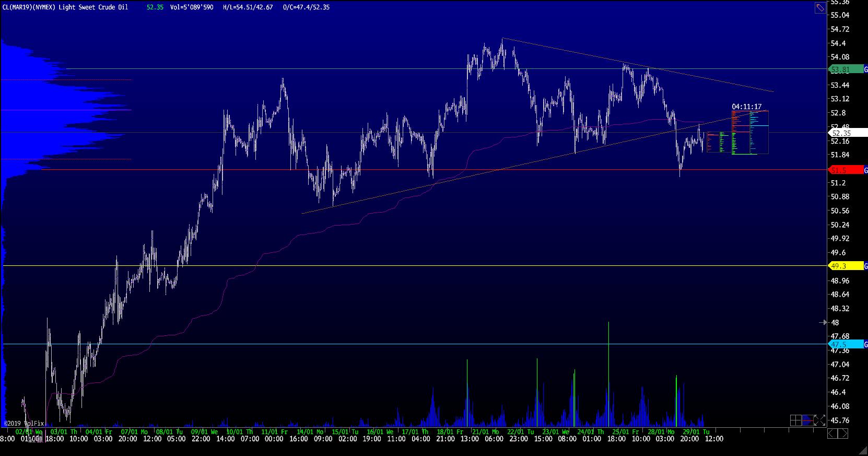Click the green 53.81 price level label
This screenshot has width=868, height=456.
[x=840, y=69]
